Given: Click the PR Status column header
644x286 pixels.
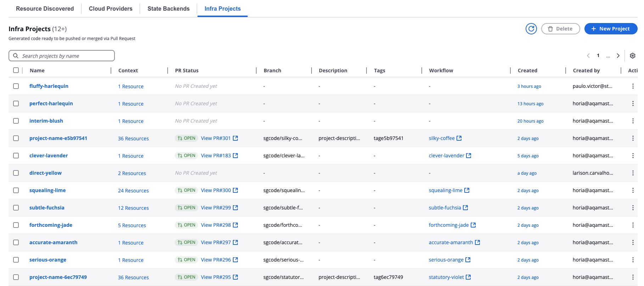Looking at the screenshot, I should point(187,71).
